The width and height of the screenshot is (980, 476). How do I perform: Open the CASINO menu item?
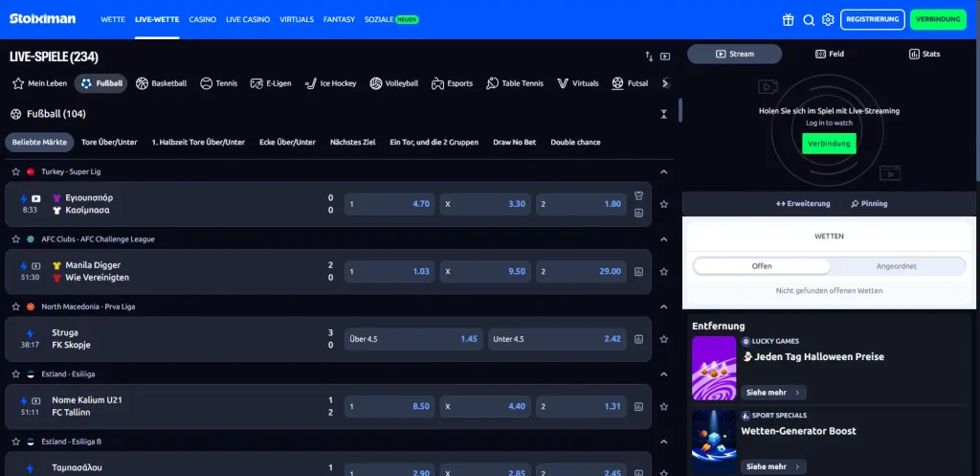(203, 19)
